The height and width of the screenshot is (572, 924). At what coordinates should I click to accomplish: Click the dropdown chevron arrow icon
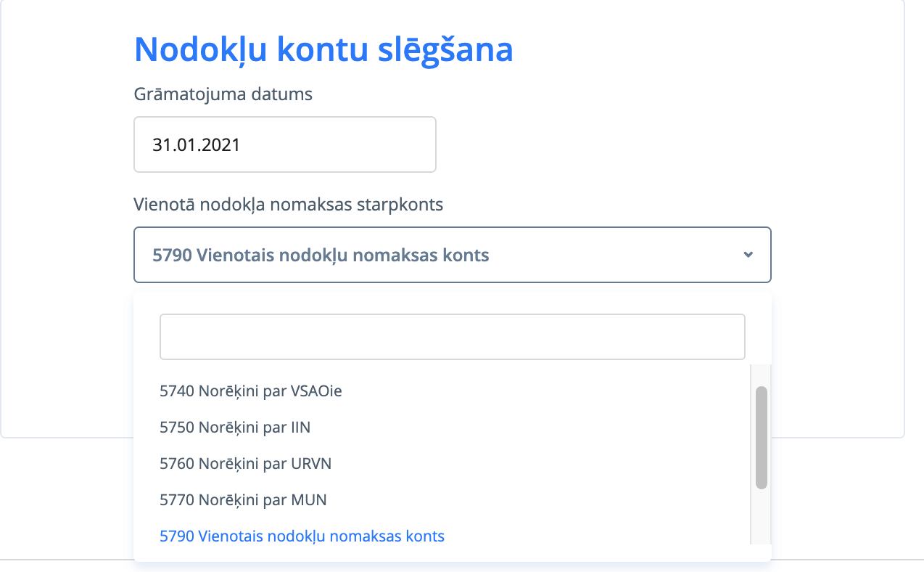748,255
